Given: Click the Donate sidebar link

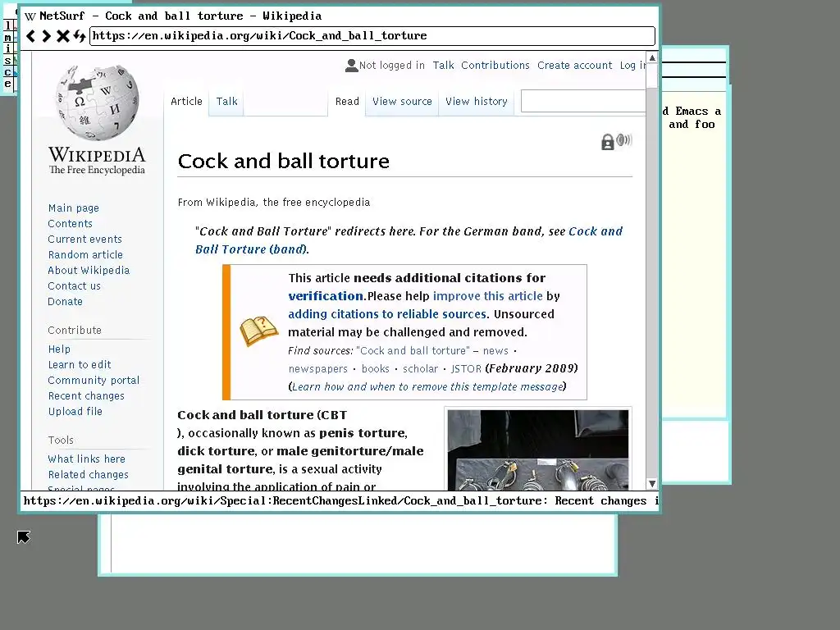Looking at the screenshot, I should coord(65,301).
